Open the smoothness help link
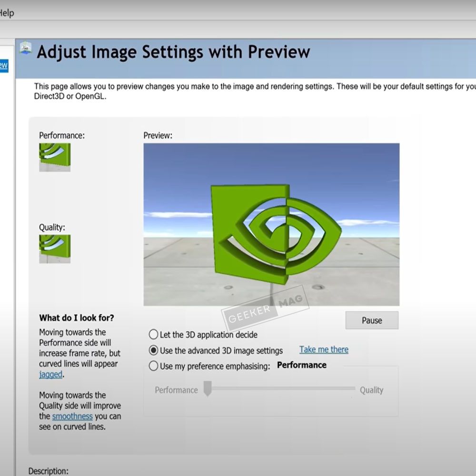This screenshot has height=476, width=476. 72,416
